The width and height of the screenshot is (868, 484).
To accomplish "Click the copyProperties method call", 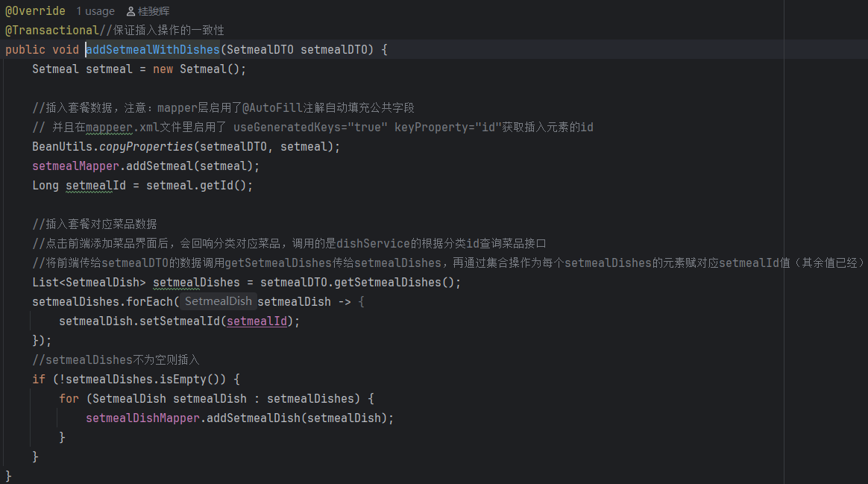I will point(146,147).
